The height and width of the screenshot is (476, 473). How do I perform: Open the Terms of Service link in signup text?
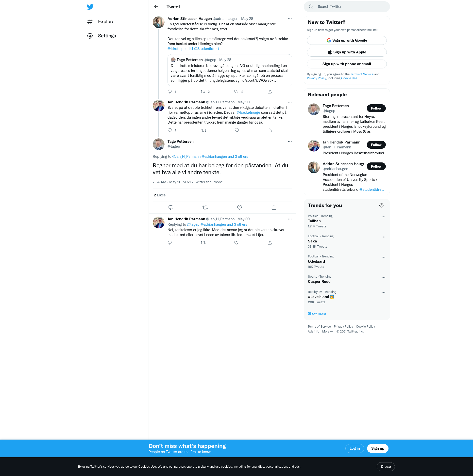[362, 74]
